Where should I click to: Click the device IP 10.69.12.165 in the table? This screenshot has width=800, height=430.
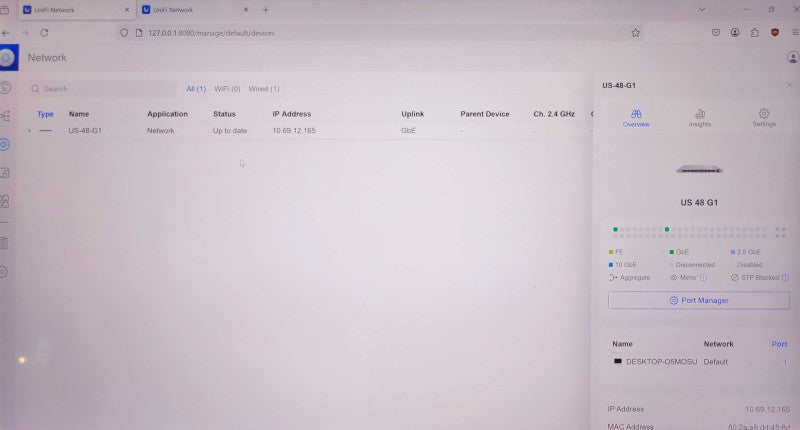coord(294,131)
